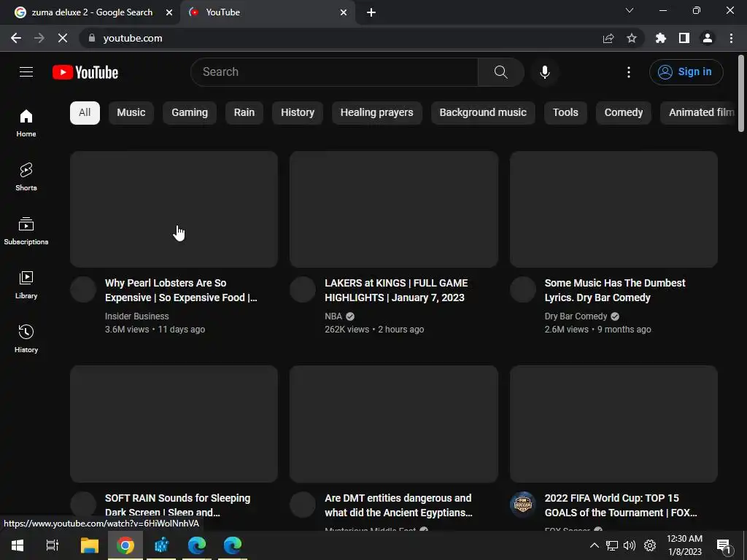Start voice search with microphone icon
The image size is (747, 560).
544,72
